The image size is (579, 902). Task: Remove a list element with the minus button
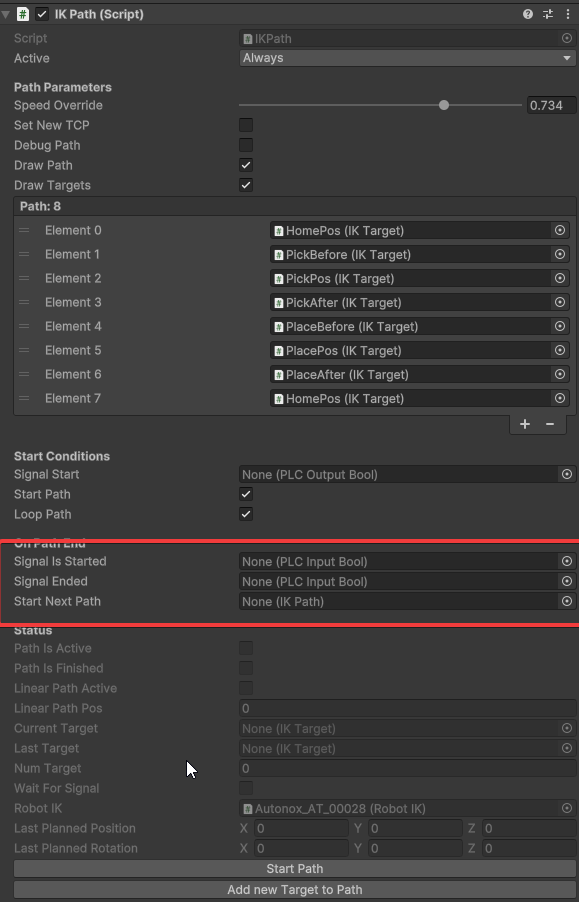550,424
